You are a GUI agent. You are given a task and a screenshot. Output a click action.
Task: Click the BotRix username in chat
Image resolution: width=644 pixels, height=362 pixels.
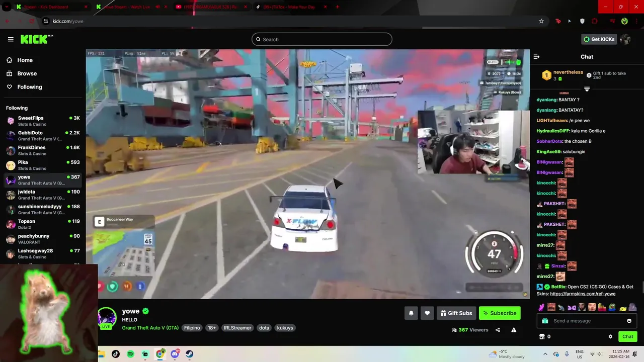(558, 287)
